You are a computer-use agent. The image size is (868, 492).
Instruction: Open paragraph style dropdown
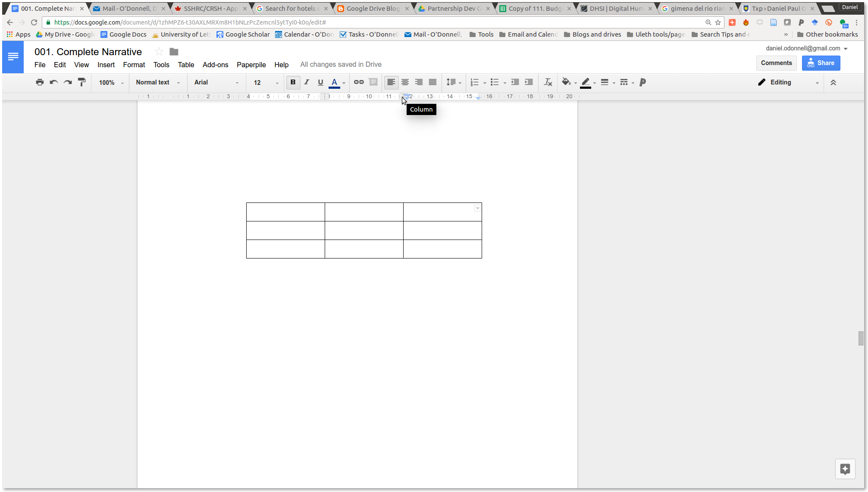click(x=157, y=81)
